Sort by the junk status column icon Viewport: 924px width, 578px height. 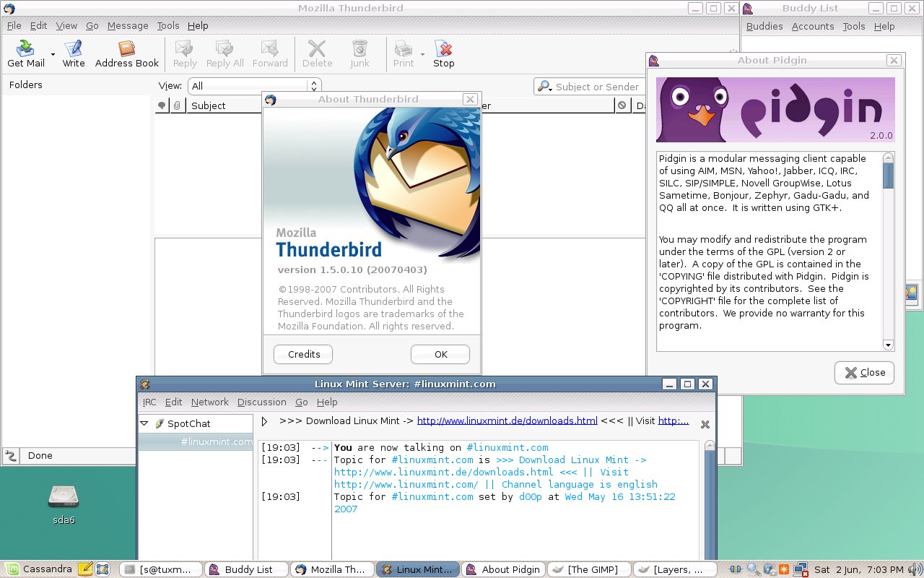click(622, 105)
